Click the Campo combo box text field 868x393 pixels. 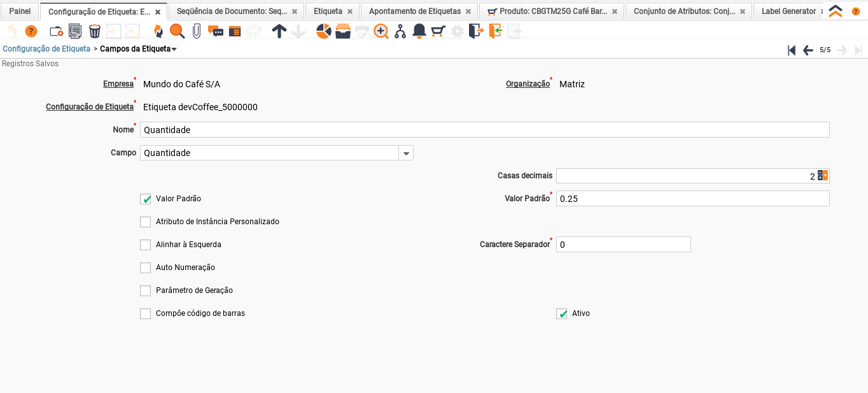click(x=269, y=153)
